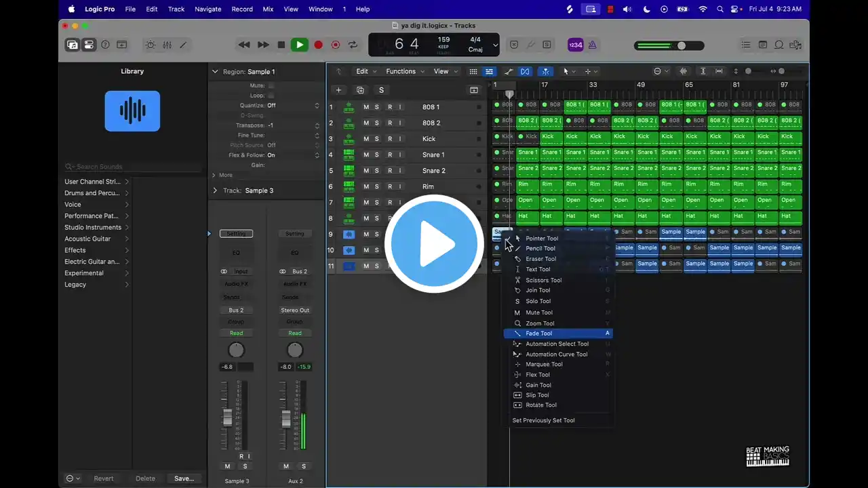Adjust the master volume slider in toolbar
868x488 pixels.
[x=681, y=45]
